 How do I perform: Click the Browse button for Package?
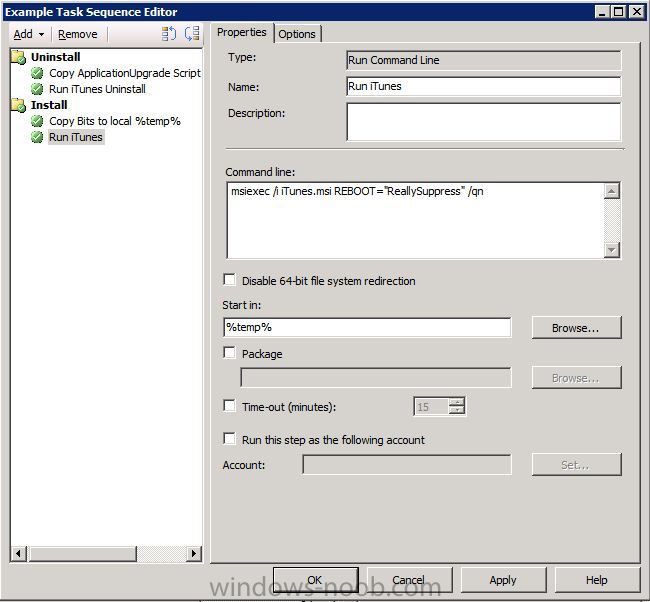pos(576,378)
